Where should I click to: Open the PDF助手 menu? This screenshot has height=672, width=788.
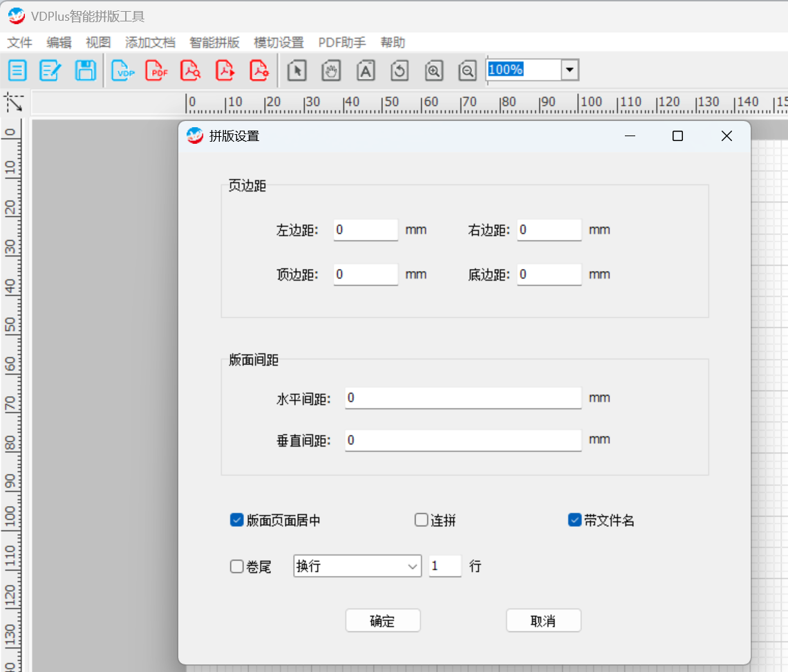pos(342,43)
